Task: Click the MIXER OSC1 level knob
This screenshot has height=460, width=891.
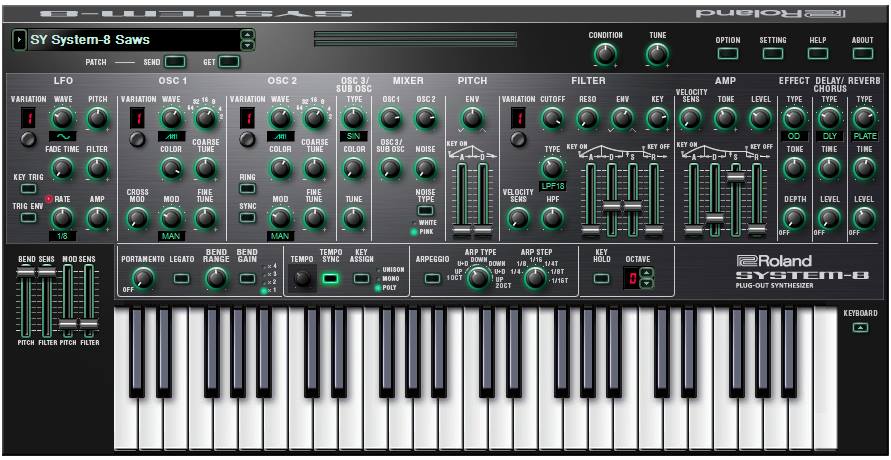Action: [x=390, y=118]
